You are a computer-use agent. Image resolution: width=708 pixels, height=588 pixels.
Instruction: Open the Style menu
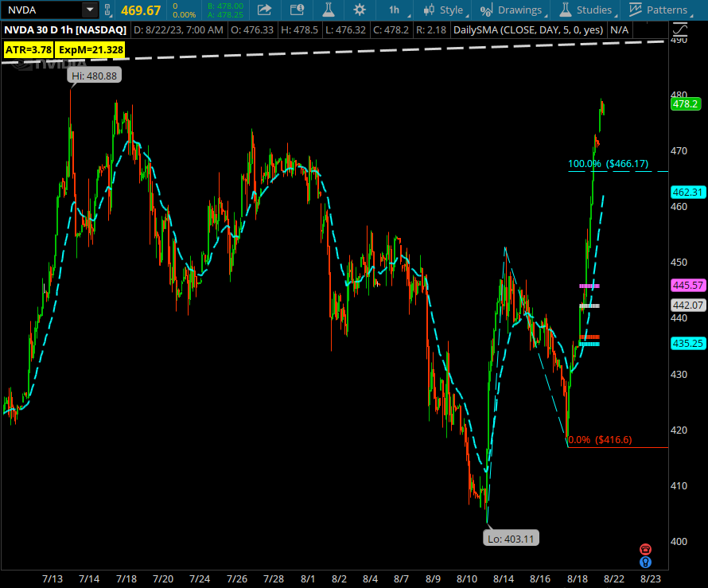445,10
